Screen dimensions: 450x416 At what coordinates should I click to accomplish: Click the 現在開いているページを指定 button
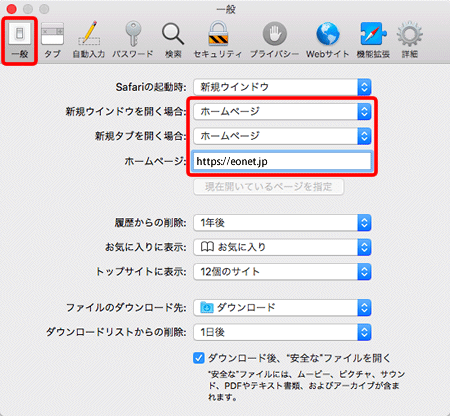coord(268,187)
